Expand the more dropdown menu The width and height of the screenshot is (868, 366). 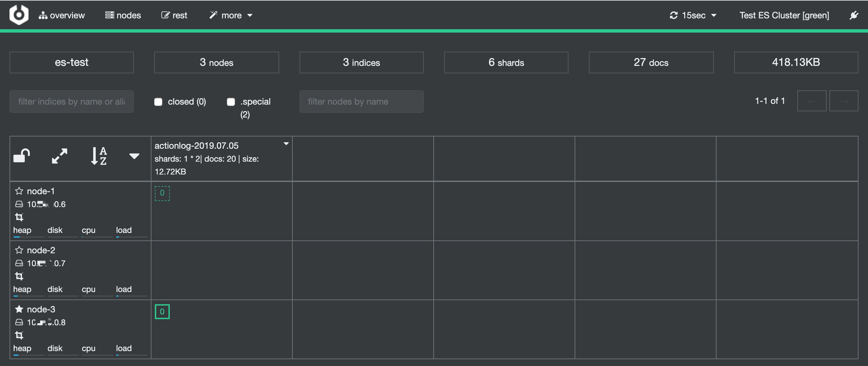(x=231, y=15)
